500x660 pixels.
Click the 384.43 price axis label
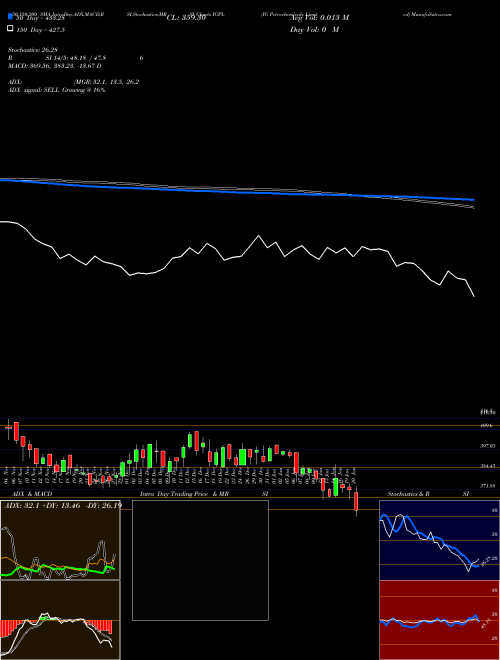pos(487,466)
